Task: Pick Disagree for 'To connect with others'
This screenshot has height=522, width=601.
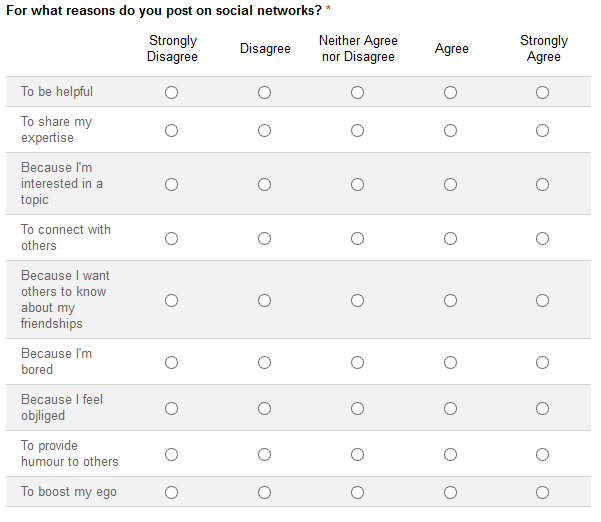Action: click(x=264, y=238)
